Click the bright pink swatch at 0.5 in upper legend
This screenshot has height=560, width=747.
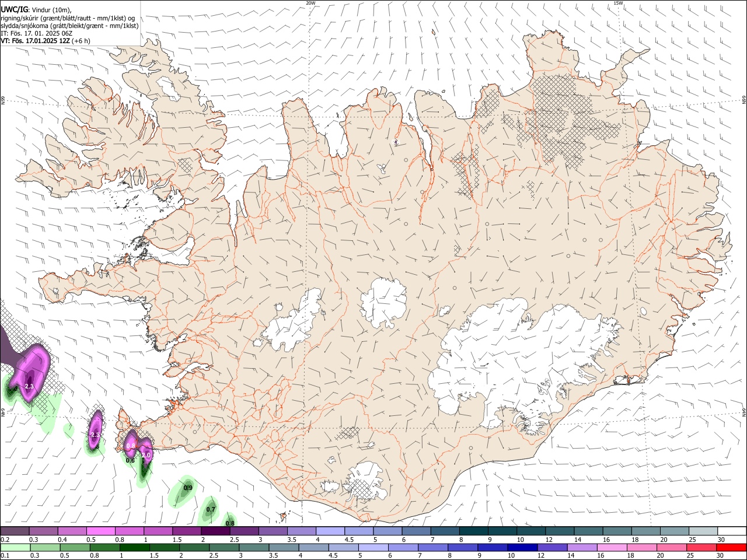click(x=101, y=531)
